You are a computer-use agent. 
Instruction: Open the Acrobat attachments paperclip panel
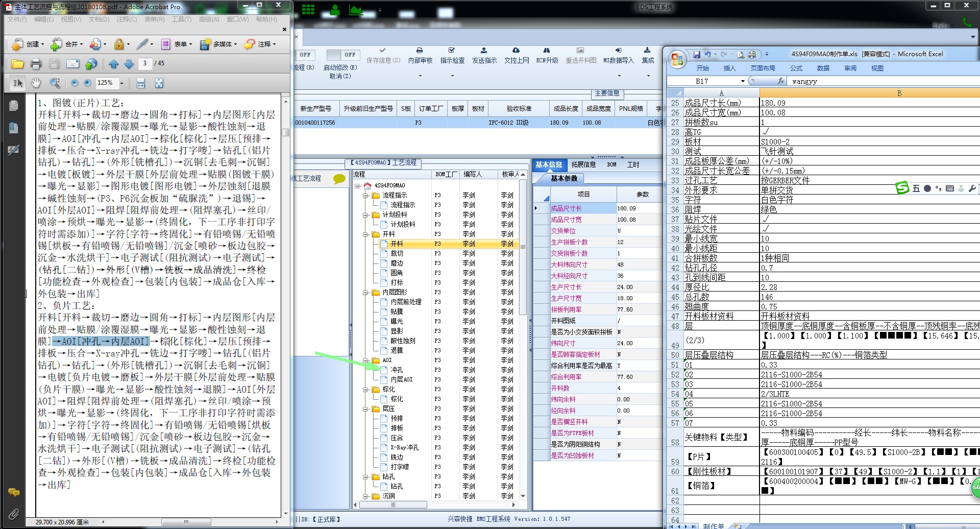tap(14, 514)
